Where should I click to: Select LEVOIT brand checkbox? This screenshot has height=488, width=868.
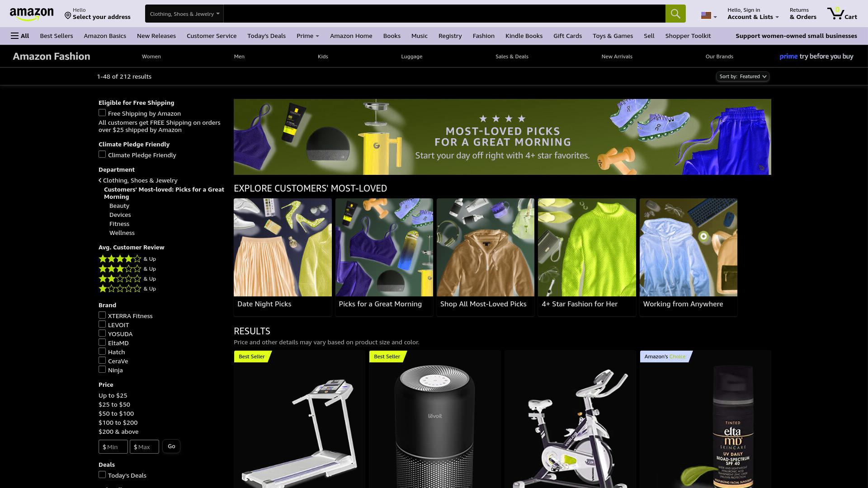[x=102, y=324]
